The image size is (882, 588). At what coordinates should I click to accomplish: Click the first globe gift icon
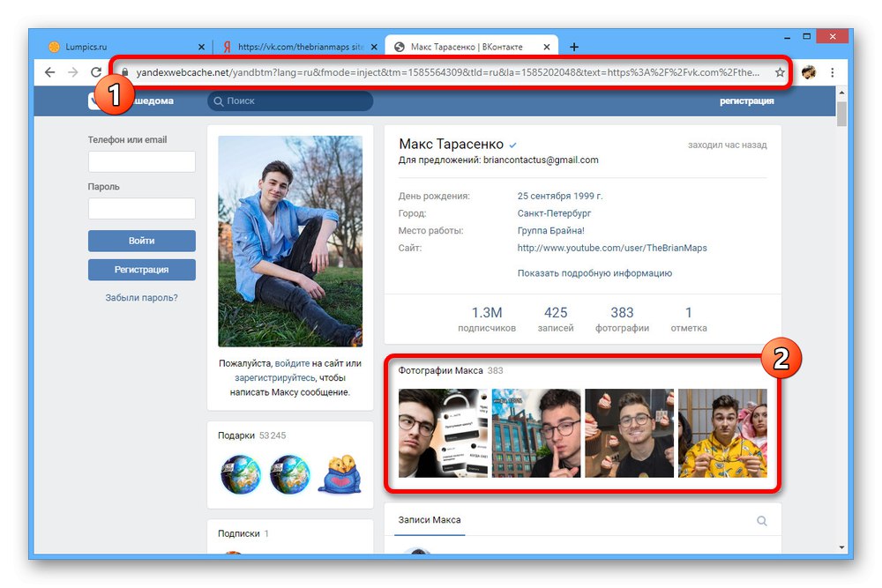click(240, 474)
